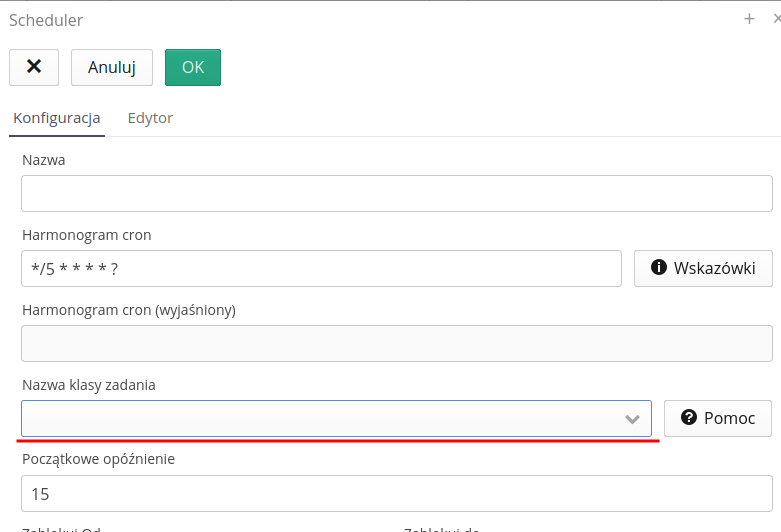Screen dimensions: 781x532
Task: Click the Nazwa field label
Action: click(x=43, y=160)
